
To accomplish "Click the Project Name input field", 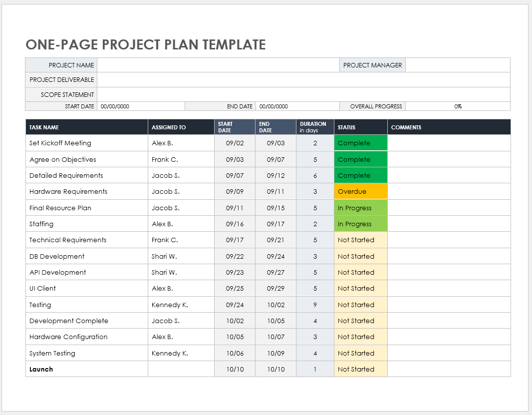I will pyautogui.click(x=218, y=65).
